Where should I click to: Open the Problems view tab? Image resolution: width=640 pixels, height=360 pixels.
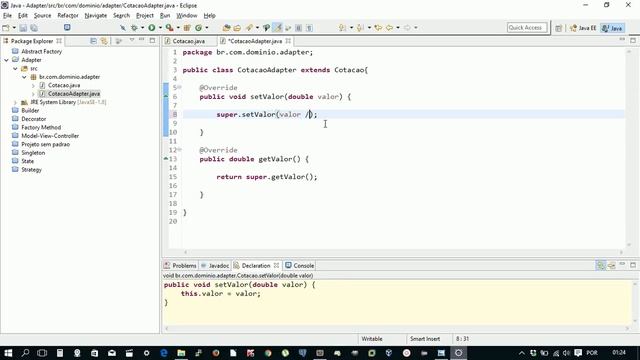click(180, 265)
